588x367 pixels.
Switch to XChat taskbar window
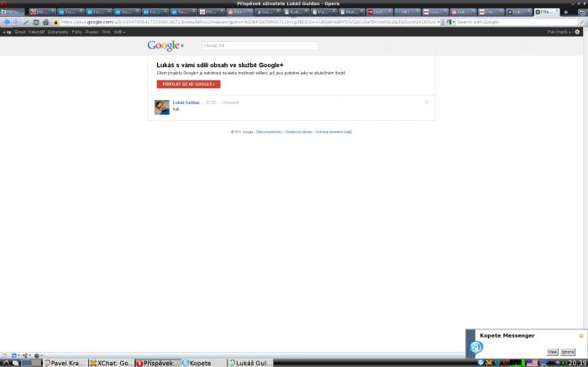(112, 363)
